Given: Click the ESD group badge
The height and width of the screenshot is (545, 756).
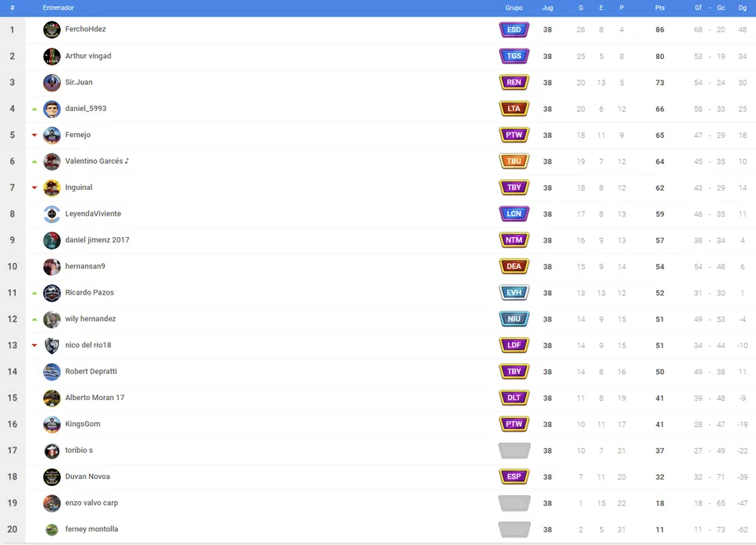Looking at the screenshot, I should (x=514, y=30).
